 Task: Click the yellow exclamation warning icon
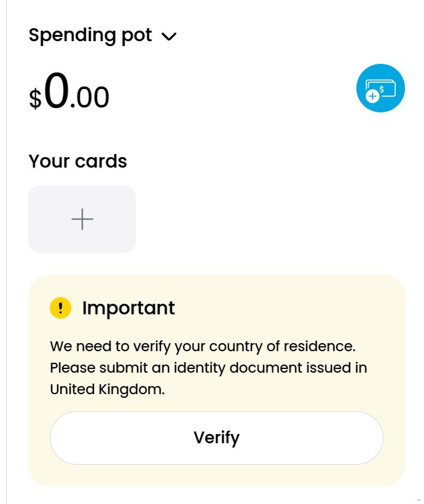60,308
